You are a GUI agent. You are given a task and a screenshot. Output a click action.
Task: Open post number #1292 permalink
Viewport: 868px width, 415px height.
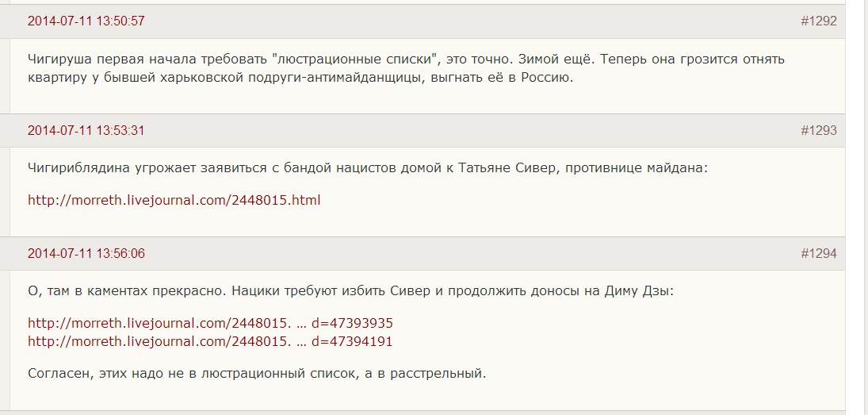[x=818, y=21]
